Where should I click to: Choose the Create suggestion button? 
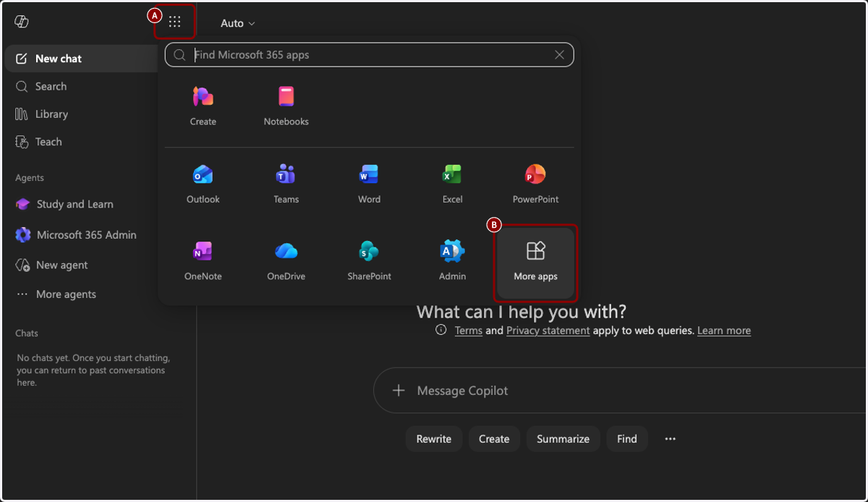tap(494, 439)
